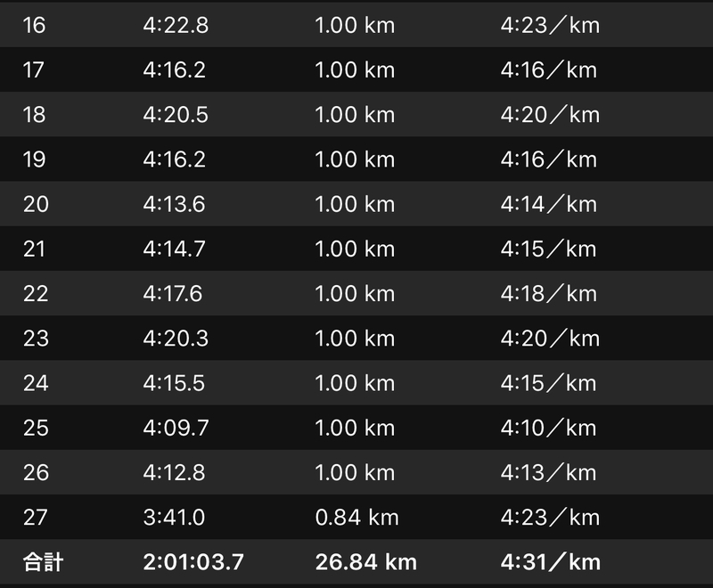Screen dimensions: 713x588
Task: Tap lap 20 time 4:13.6
Action: point(174,204)
